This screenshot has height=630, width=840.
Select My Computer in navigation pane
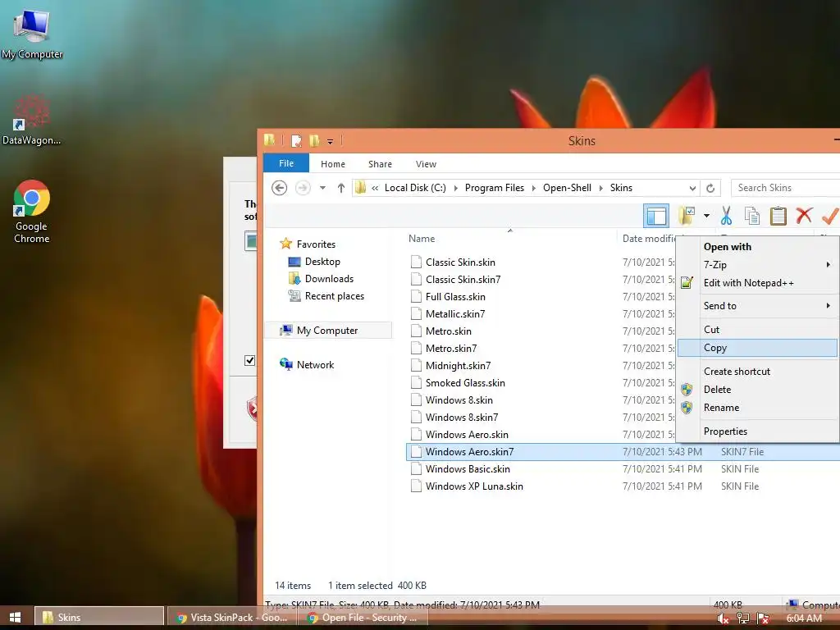327,331
